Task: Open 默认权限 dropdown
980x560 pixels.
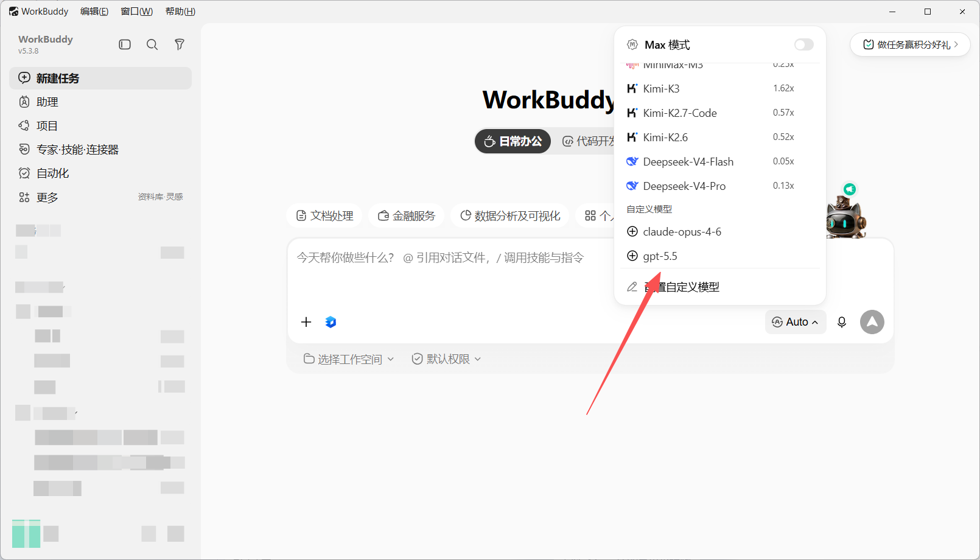Action: (447, 359)
